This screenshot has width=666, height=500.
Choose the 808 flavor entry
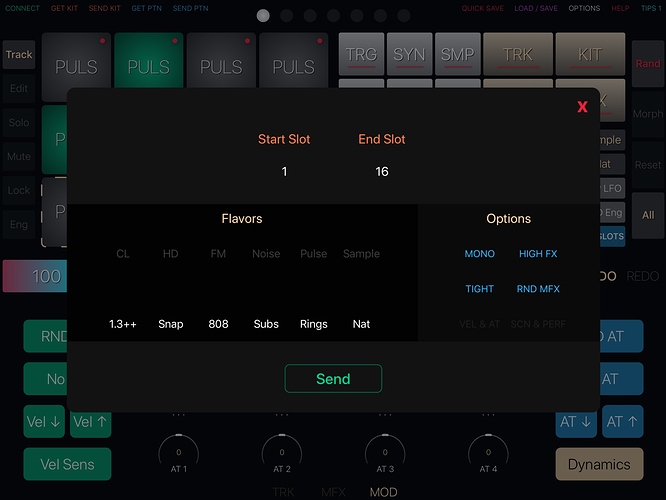coord(219,324)
